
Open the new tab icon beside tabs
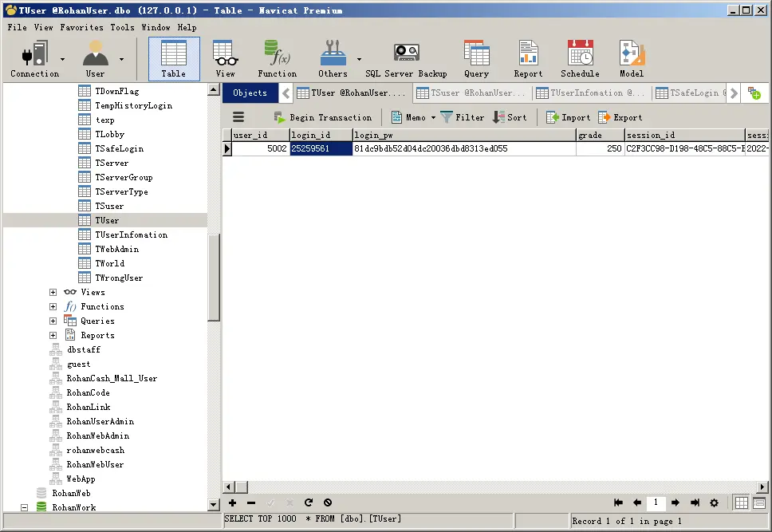pos(754,93)
